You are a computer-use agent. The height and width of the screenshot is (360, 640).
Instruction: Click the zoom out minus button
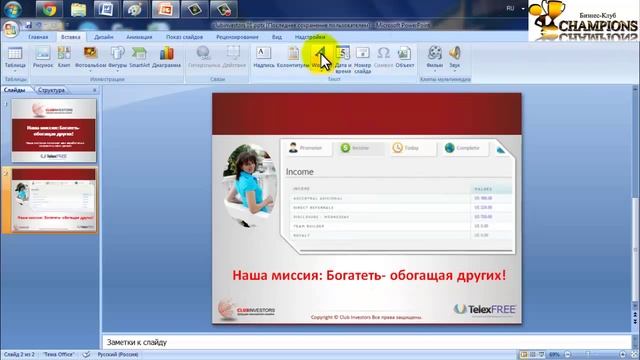568,354
